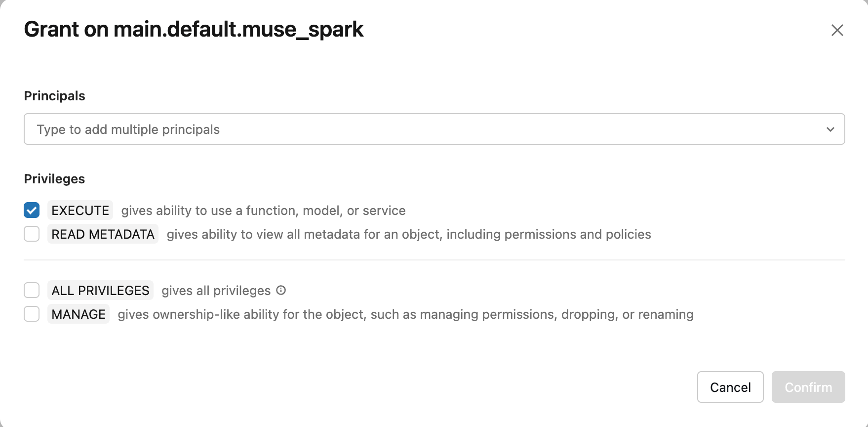Select the MANAGE label tag
The height and width of the screenshot is (427, 868).
coord(79,314)
